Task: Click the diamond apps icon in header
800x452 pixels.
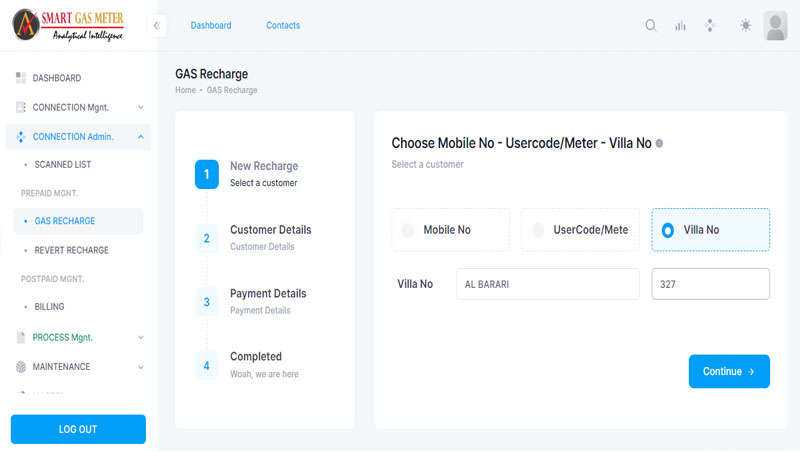Action: click(710, 26)
